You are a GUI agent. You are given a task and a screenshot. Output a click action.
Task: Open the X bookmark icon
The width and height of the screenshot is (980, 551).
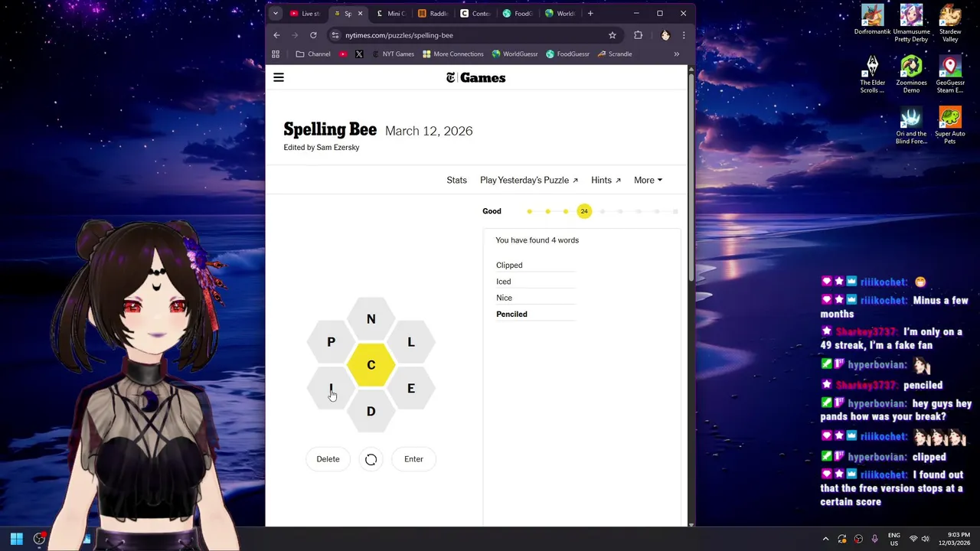pos(359,54)
